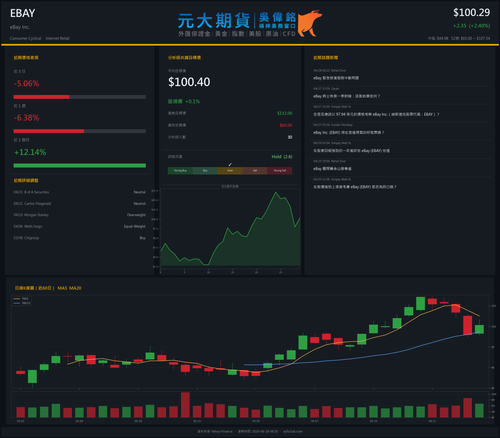Open the Insider Monkey news headline
This screenshot has width=500, height=438.
click(x=349, y=133)
